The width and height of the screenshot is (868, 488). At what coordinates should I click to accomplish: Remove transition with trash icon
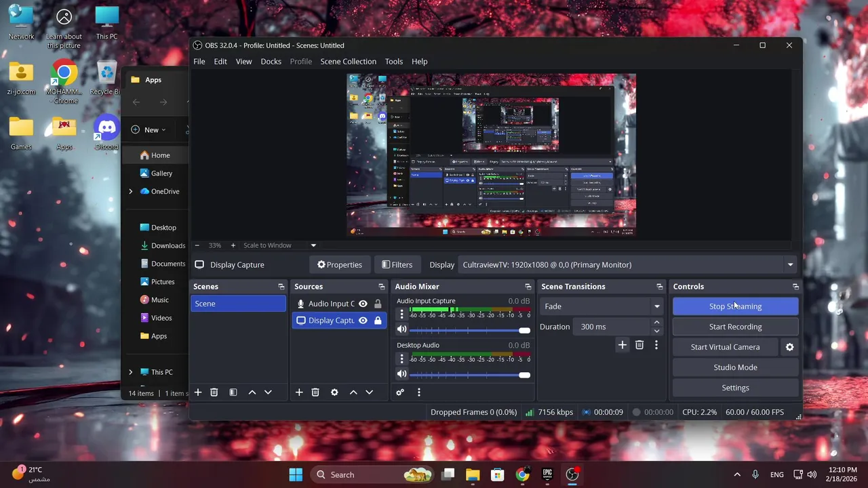639,346
